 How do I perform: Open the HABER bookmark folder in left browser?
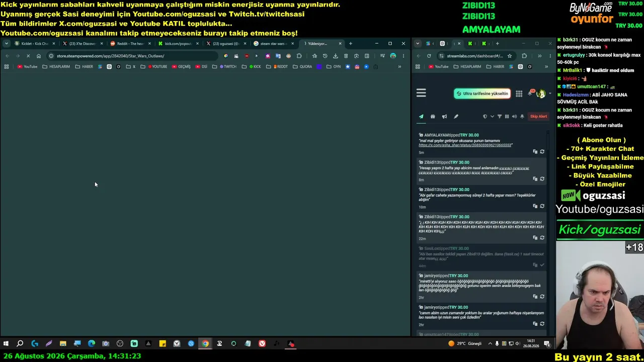pyautogui.click(x=84, y=66)
